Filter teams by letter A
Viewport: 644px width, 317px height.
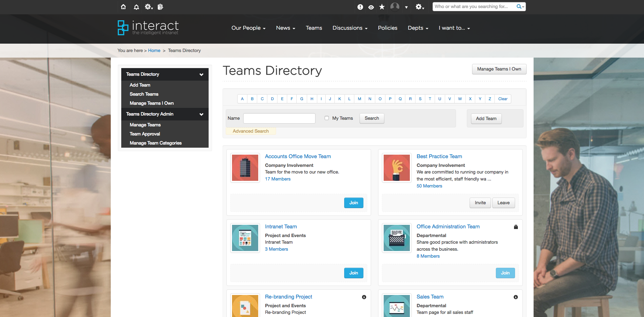point(242,99)
